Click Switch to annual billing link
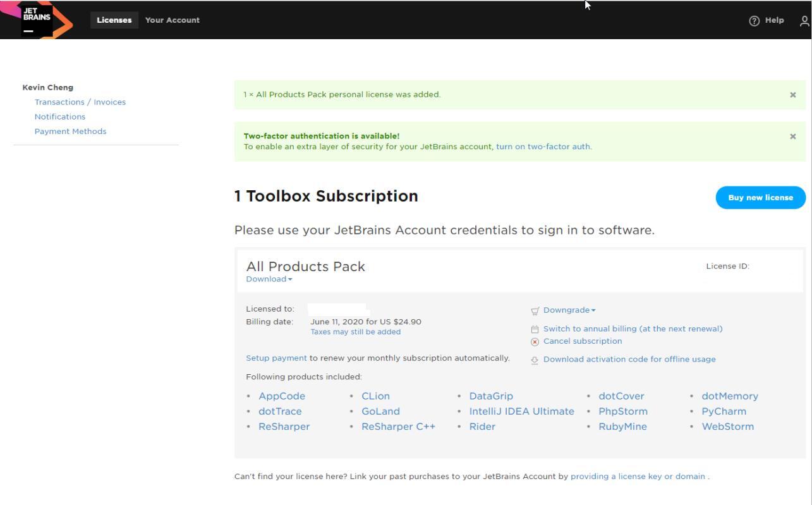 point(633,329)
